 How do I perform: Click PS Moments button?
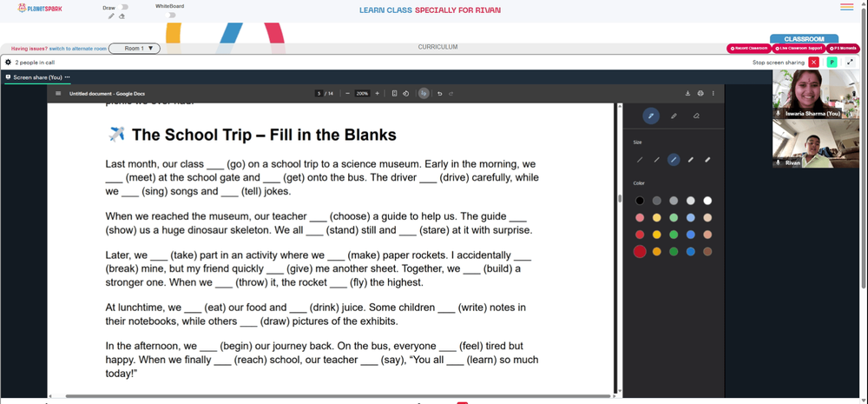pos(843,48)
